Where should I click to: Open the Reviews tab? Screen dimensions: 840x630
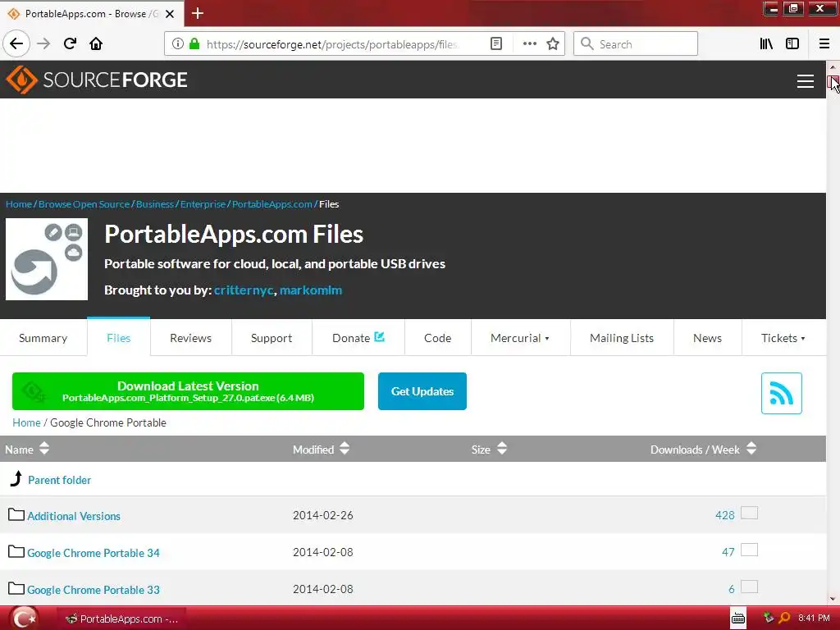(190, 338)
